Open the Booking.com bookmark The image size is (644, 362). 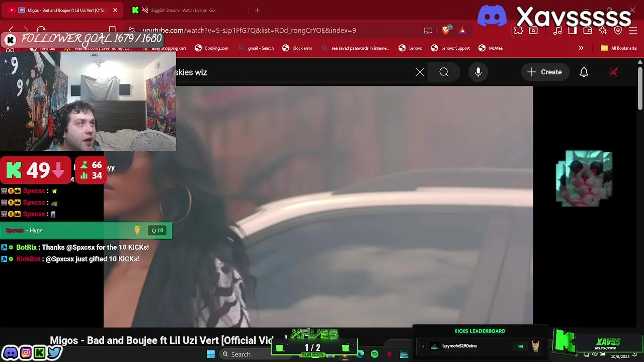[212, 48]
